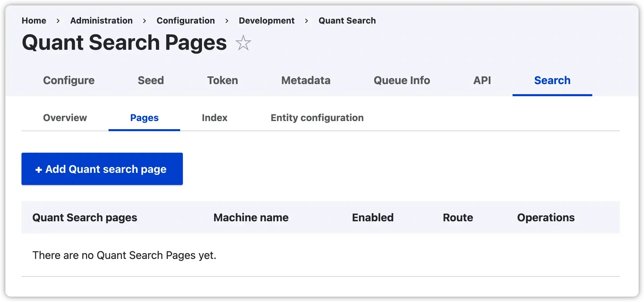The height and width of the screenshot is (302, 644).
Task: Switch to the Configure tab
Action: [x=69, y=80]
